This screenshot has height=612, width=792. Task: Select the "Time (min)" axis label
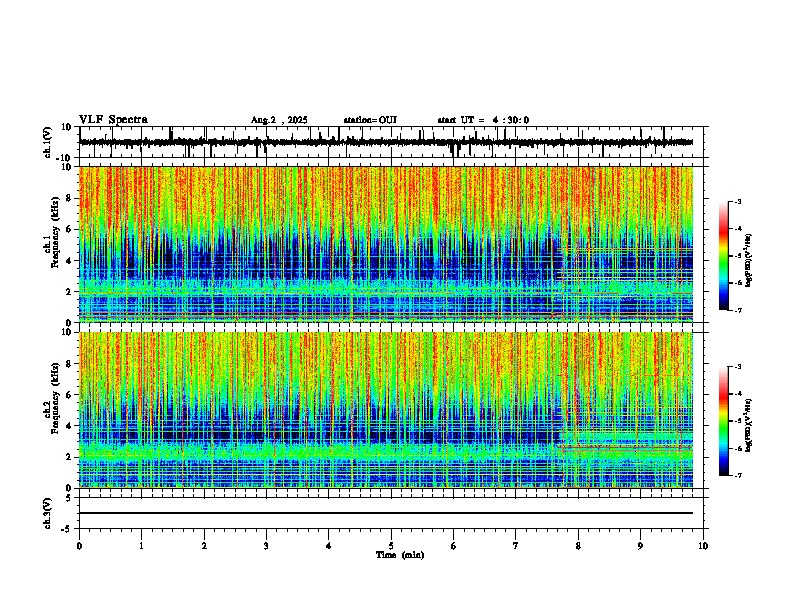400,555
